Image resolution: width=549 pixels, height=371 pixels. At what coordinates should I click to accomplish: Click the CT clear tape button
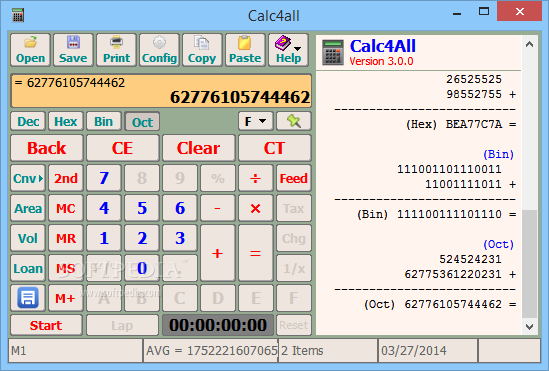coord(274,148)
